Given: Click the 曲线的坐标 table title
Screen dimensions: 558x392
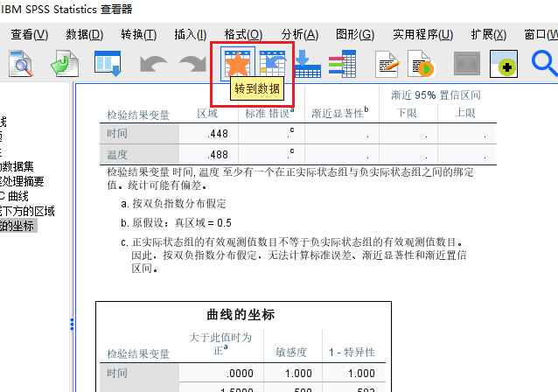Looking at the screenshot, I should [241, 315].
